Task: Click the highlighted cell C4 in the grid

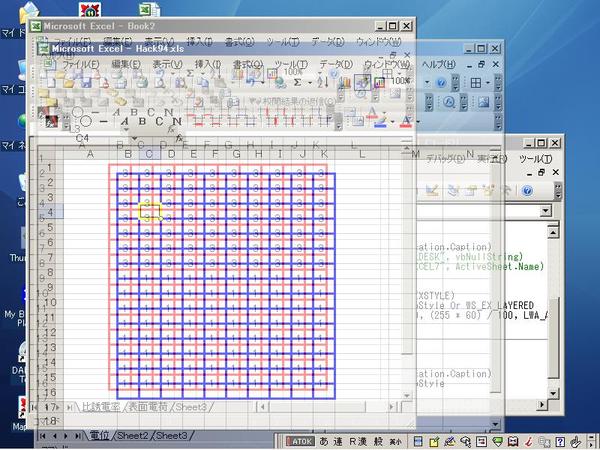Action: pos(149,211)
